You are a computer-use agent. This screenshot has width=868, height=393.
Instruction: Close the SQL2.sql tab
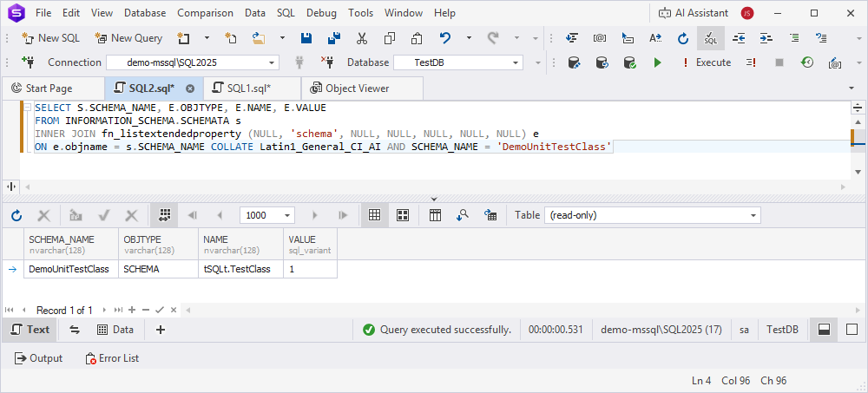point(190,88)
